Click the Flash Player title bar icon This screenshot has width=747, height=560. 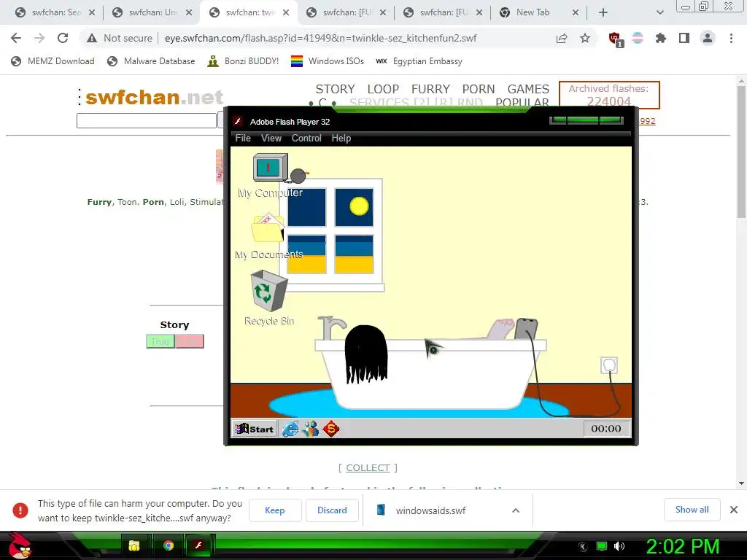238,122
